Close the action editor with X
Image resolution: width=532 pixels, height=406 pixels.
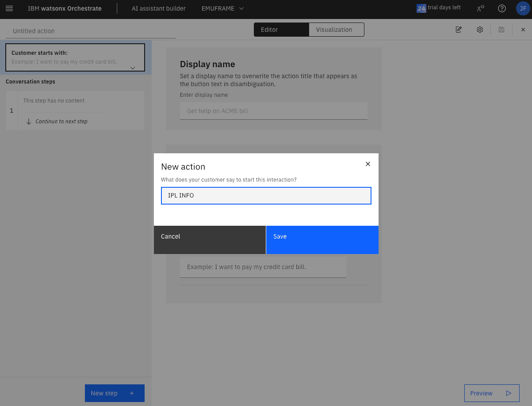coord(523,30)
